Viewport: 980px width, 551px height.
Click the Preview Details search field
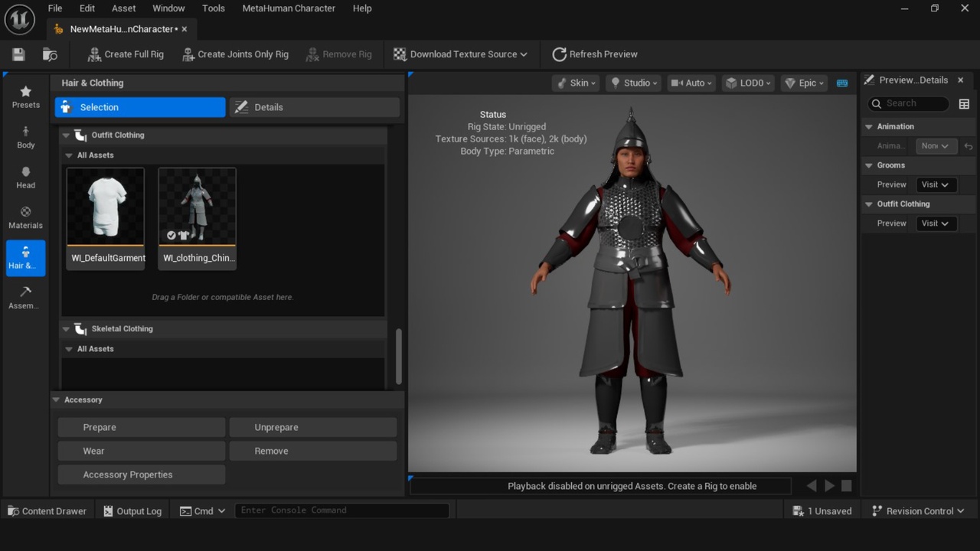pos(908,103)
